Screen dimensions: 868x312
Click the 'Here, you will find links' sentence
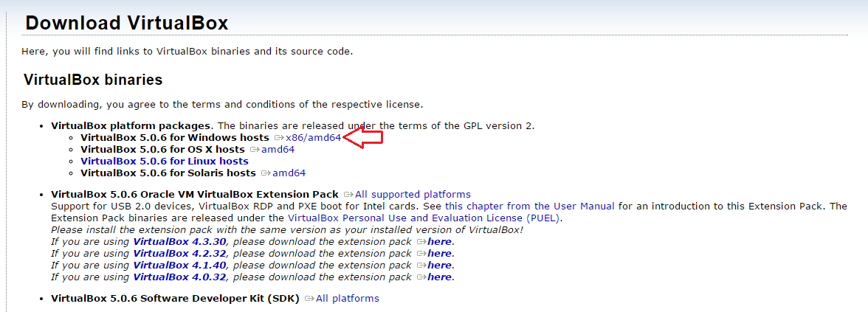(x=187, y=52)
